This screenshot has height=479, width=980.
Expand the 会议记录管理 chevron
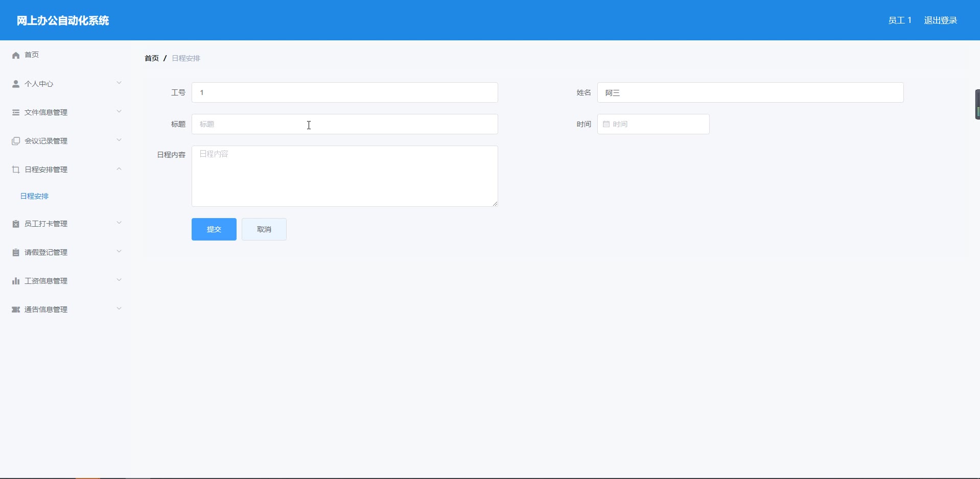pyautogui.click(x=119, y=140)
